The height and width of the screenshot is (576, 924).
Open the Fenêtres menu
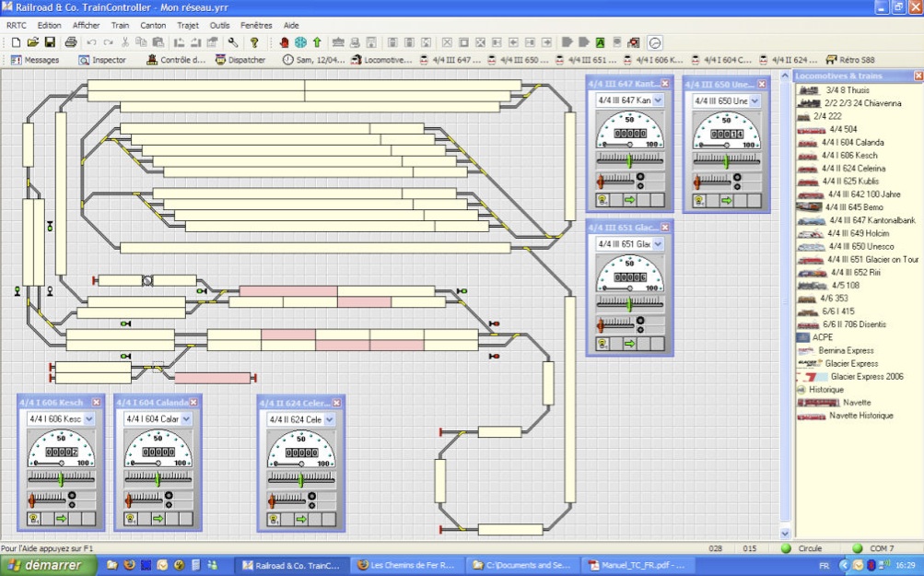click(256, 26)
